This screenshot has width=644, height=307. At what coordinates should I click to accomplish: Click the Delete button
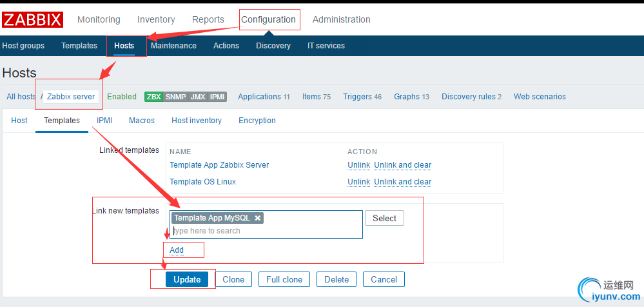(x=337, y=279)
